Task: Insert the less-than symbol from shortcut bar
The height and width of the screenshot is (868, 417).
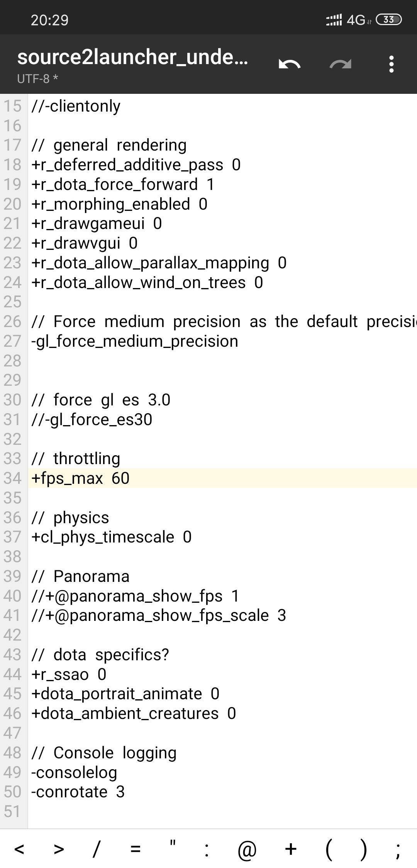Action: tap(19, 849)
